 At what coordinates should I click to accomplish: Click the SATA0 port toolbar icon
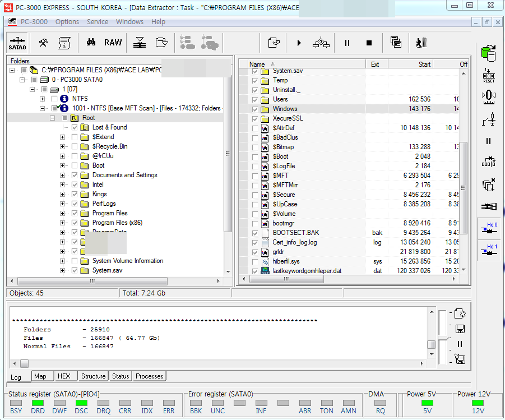point(17,43)
